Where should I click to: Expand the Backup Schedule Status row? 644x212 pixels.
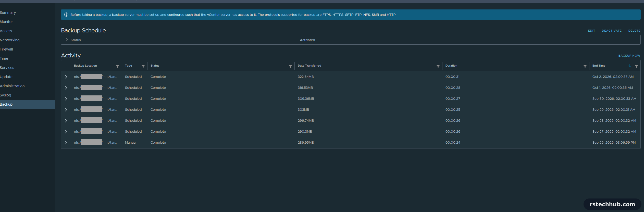click(67, 40)
